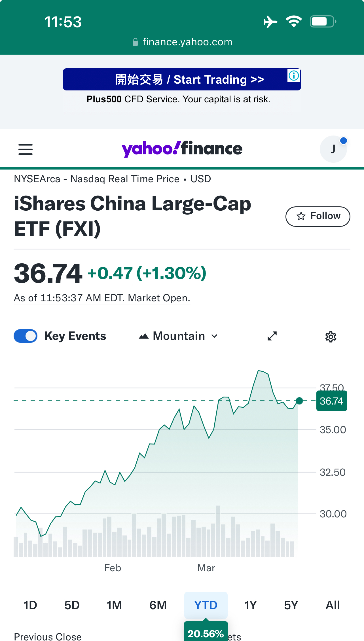Click the ad info icon
This screenshot has width=364, height=641.
(294, 76)
